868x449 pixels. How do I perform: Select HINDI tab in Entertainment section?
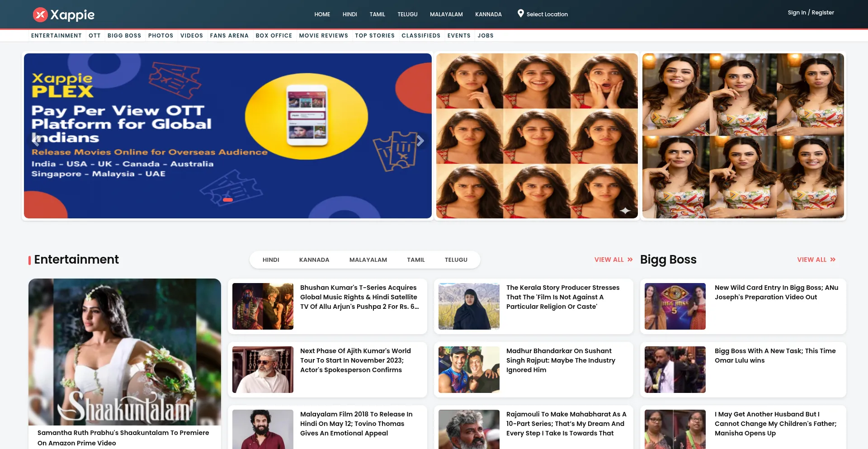pyautogui.click(x=271, y=260)
